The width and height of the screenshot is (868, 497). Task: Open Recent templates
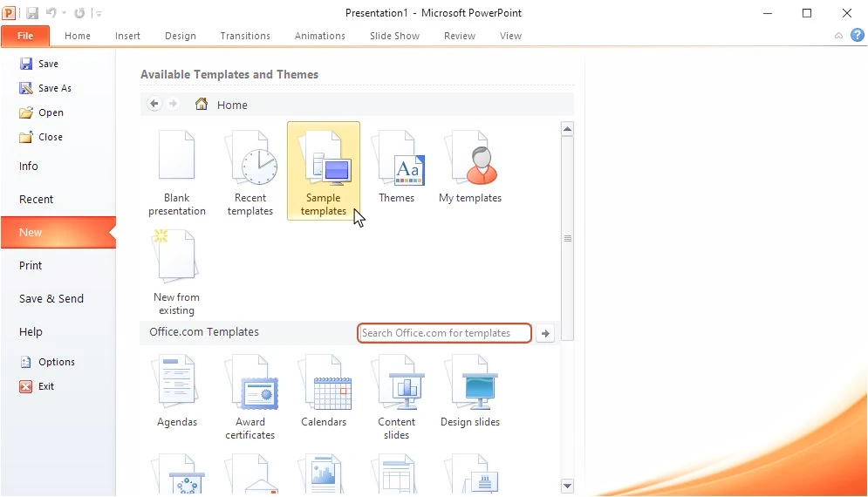click(x=250, y=172)
